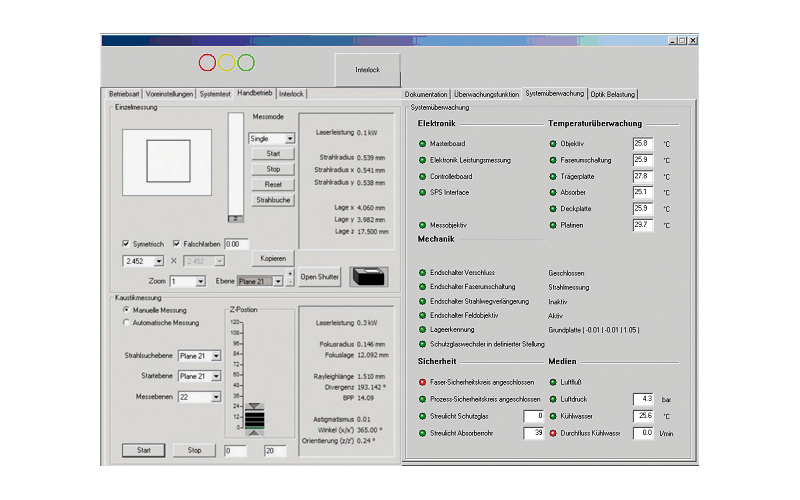Click the Lageerkennung status LED
Screen dimensions: 800x500
click(x=422, y=330)
